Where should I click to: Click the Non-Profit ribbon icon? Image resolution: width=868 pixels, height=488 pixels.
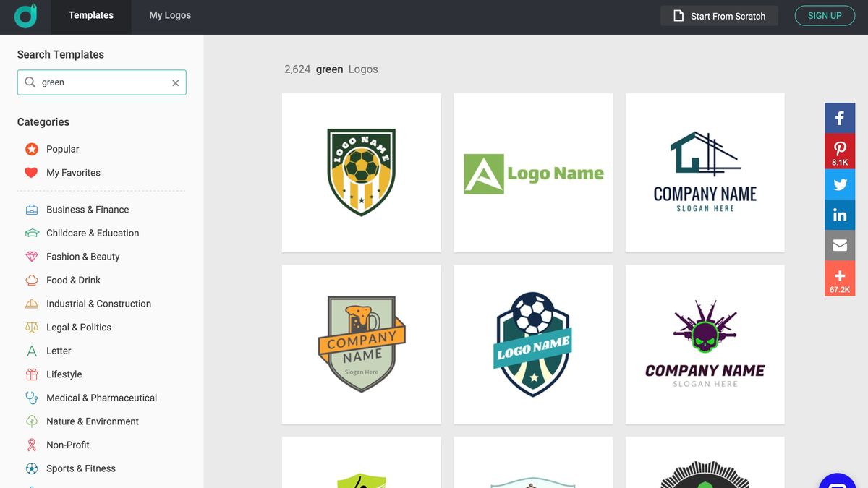click(32, 445)
